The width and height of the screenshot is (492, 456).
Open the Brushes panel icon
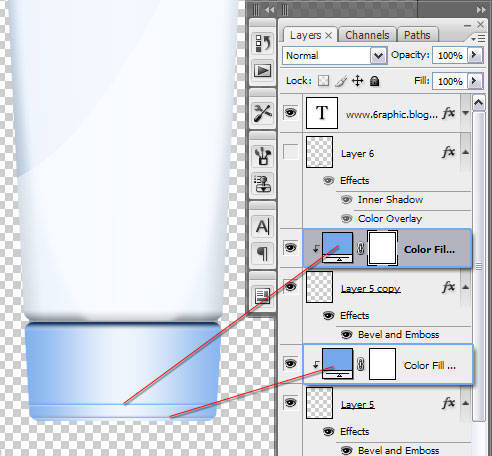(263, 156)
